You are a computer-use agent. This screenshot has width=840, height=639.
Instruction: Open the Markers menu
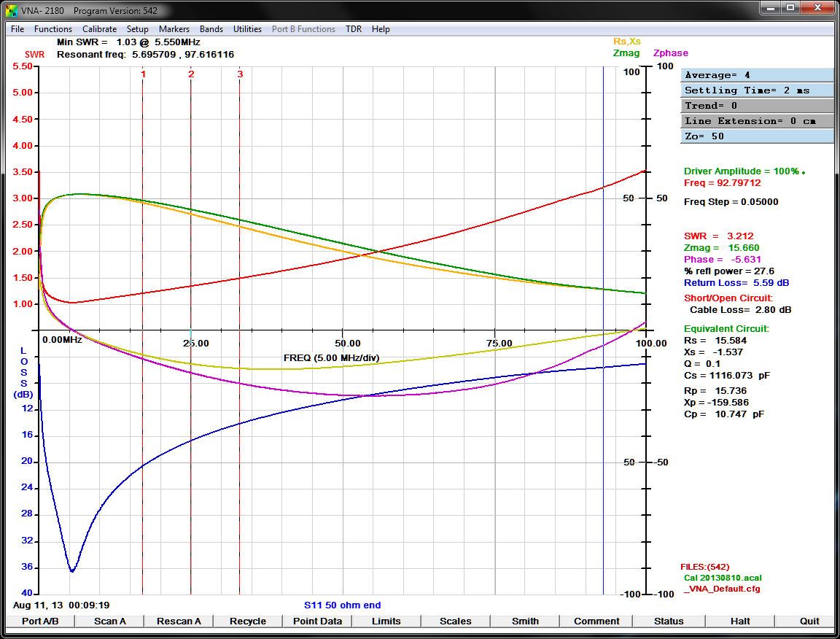pos(174,29)
